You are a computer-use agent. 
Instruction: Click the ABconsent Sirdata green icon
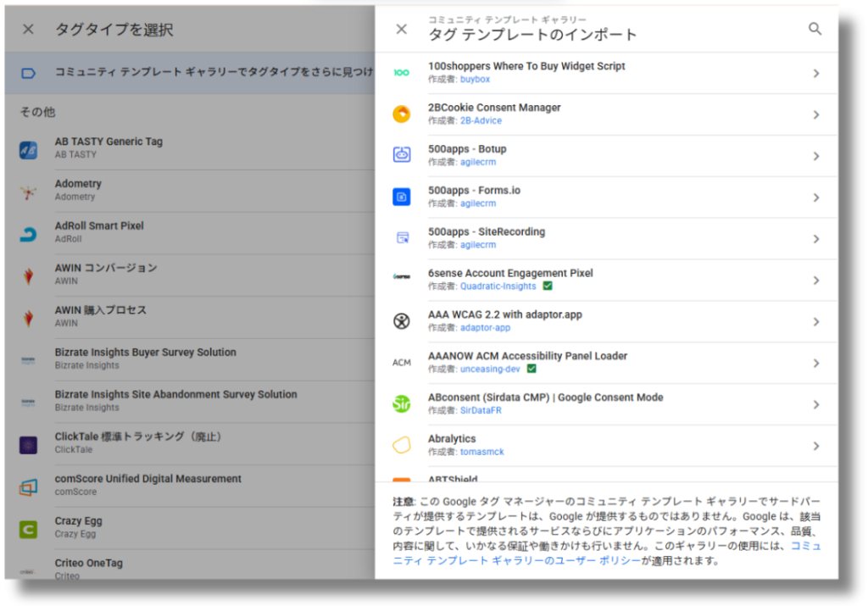[402, 404]
